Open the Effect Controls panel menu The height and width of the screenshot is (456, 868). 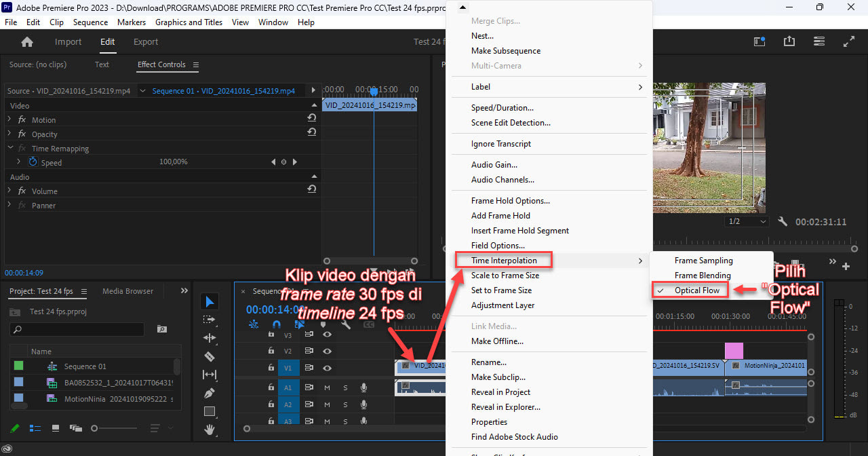[x=196, y=65]
